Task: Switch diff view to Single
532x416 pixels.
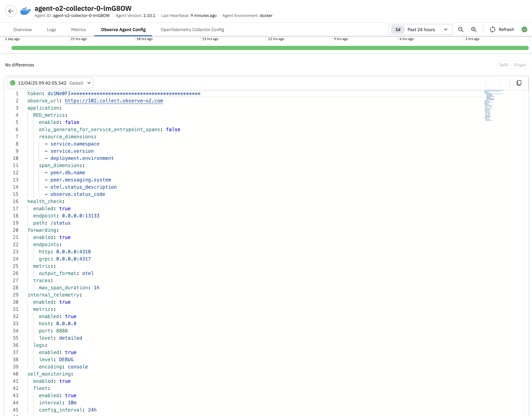Action: pyautogui.click(x=520, y=65)
